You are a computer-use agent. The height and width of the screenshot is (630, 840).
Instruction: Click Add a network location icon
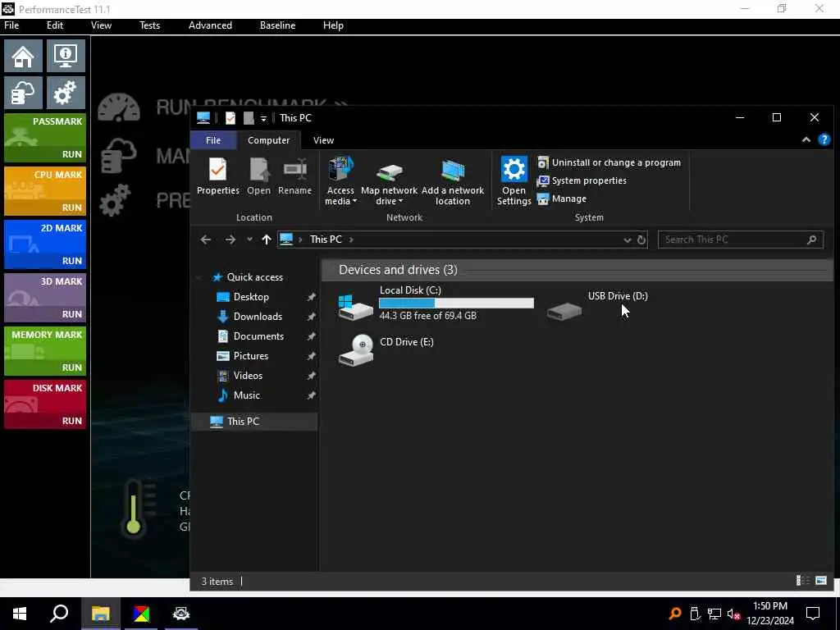pos(453,181)
